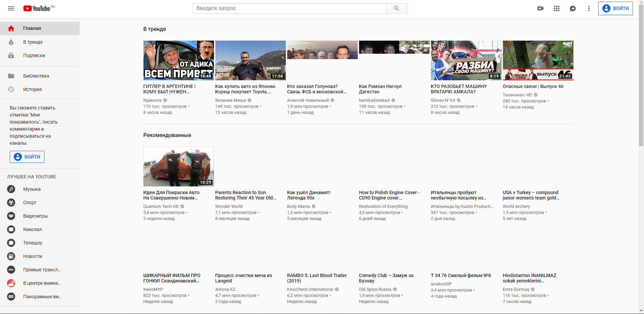Screen dimensions: 644x314
Task: Click the Библиотека folder icon
Action: coord(11,76)
